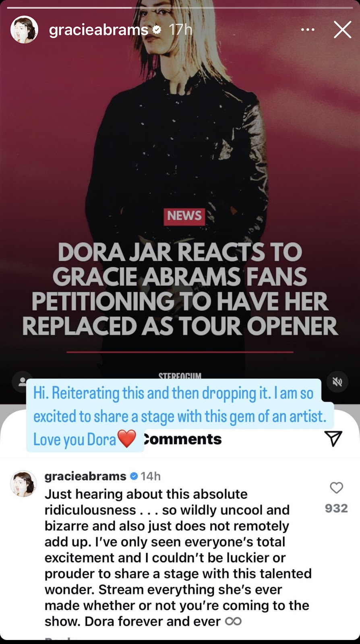
Task: Tap the verified badge on the comment
Action: pos(133,476)
